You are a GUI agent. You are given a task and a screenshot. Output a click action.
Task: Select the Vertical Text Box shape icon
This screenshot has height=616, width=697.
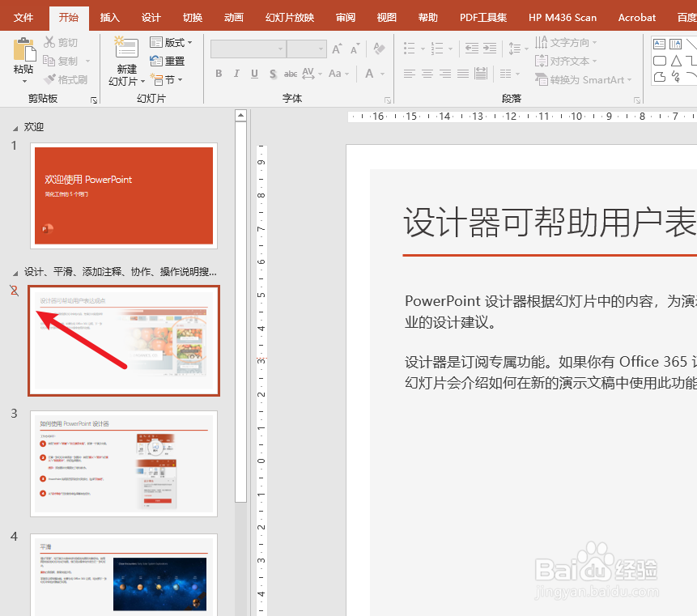(x=676, y=44)
